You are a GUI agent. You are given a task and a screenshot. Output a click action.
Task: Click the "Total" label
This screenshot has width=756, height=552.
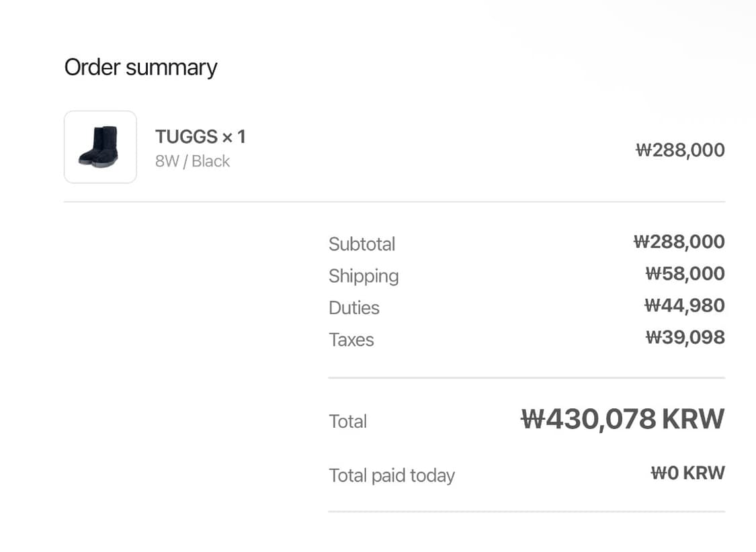[347, 422]
